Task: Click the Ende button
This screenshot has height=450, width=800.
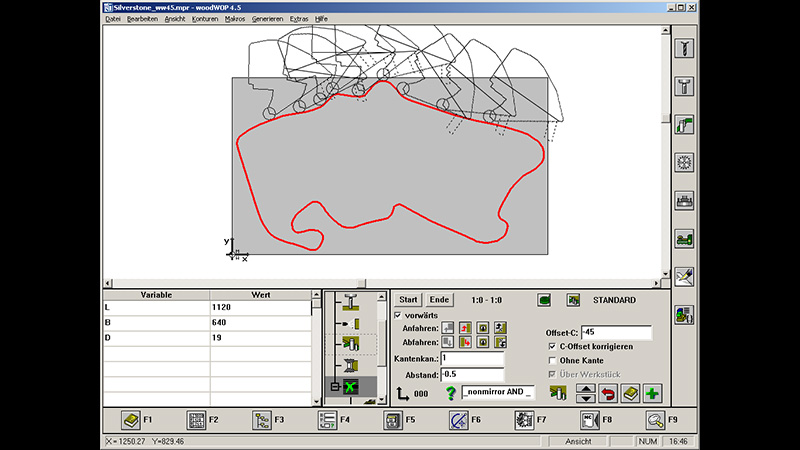Action: coord(439,299)
